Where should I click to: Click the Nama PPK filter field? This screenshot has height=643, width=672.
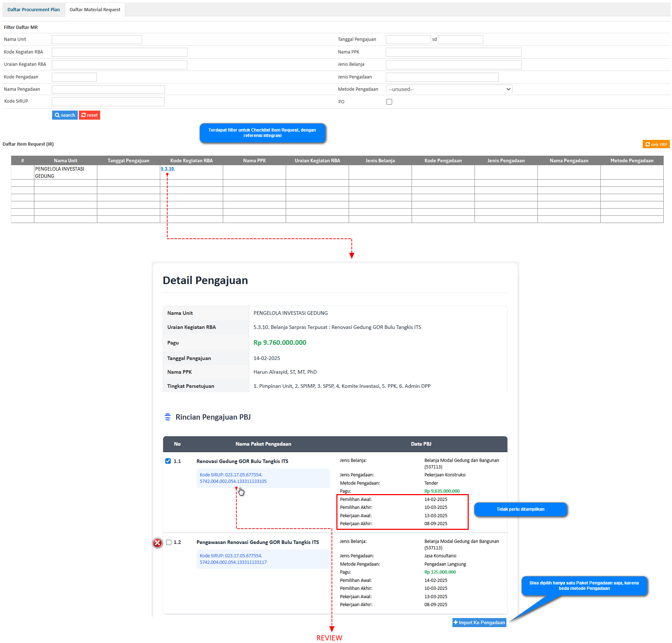click(x=453, y=52)
